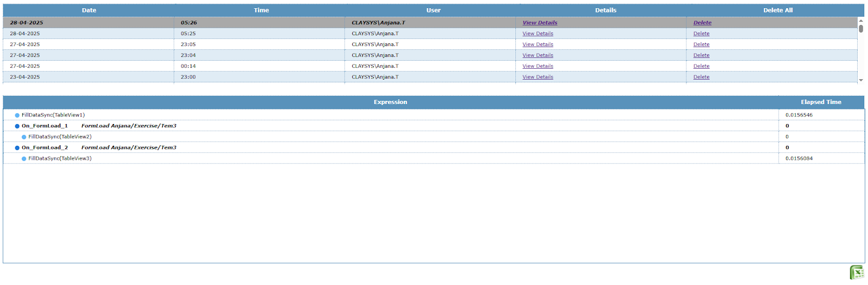The image size is (868, 285).
Task: Select the On_FormLoad_2 expression row
Action: (433, 147)
